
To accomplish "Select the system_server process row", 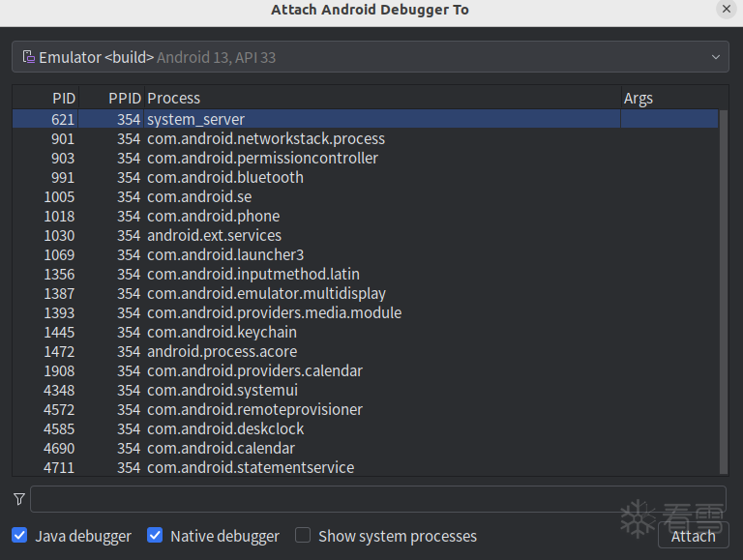I will 196,119.
